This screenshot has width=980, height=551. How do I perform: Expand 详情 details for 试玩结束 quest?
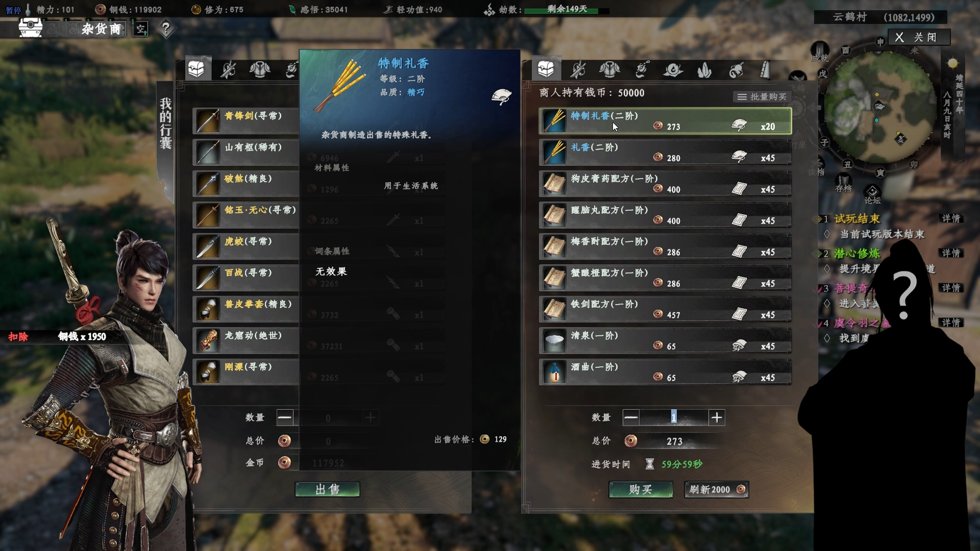951,218
